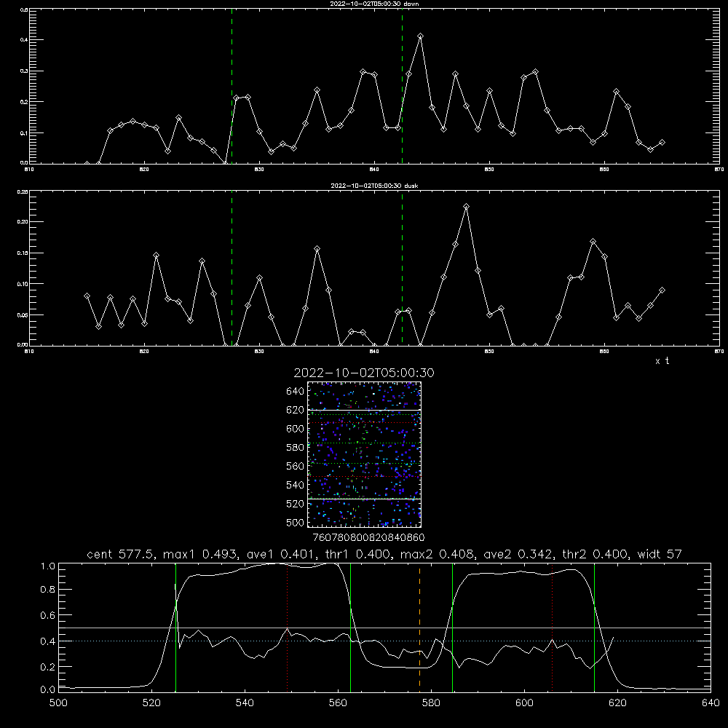This screenshot has height=728, width=728.
Task: Click the '760780800820840860' axis labels under image
Action: pos(368,537)
